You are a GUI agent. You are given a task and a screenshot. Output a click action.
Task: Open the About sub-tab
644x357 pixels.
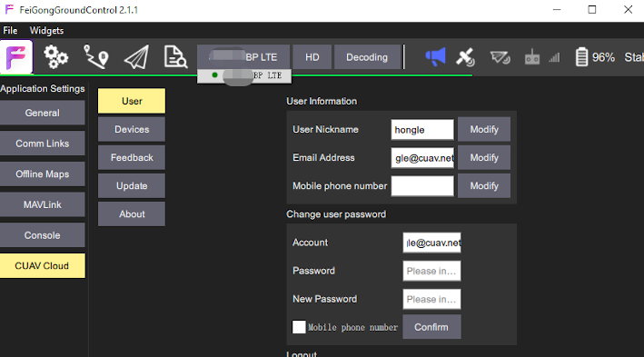132,214
